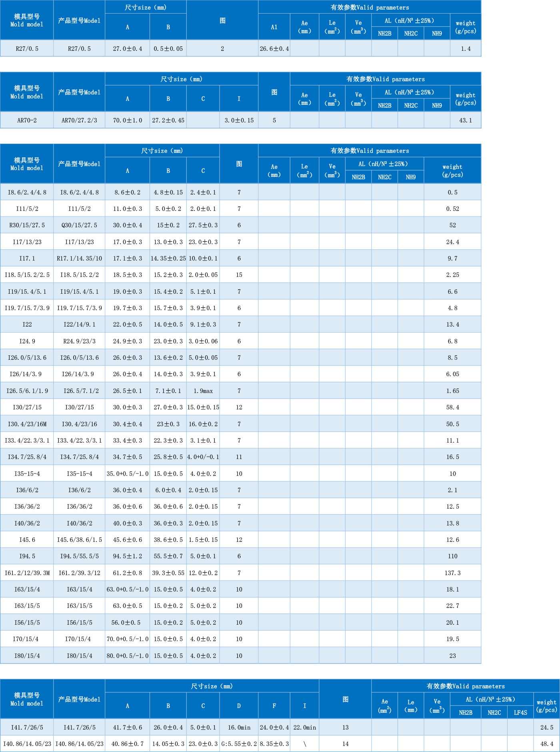Select the 26.6±0.4 value cell
This screenshot has height=752, width=560.
[x=274, y=48]
